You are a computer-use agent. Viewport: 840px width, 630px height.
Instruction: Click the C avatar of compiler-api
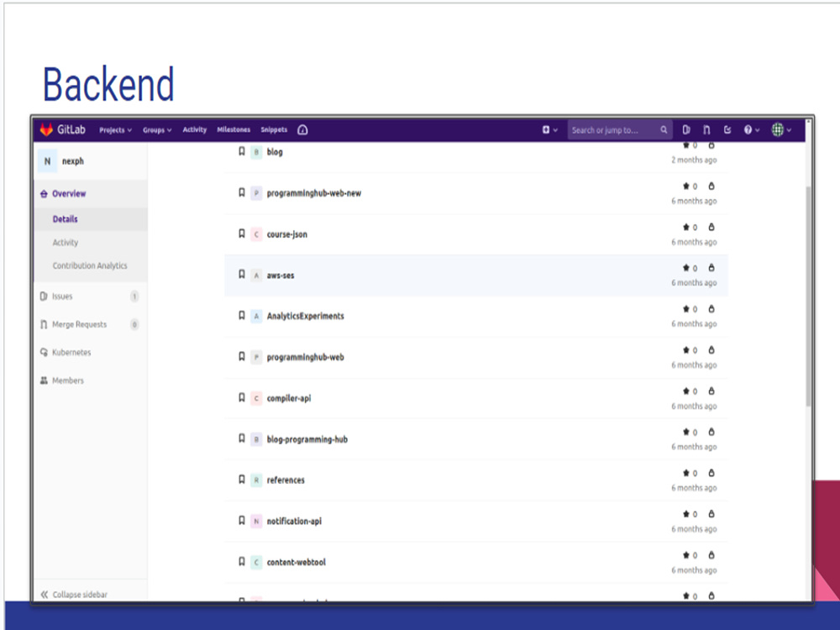coord(256,398)
